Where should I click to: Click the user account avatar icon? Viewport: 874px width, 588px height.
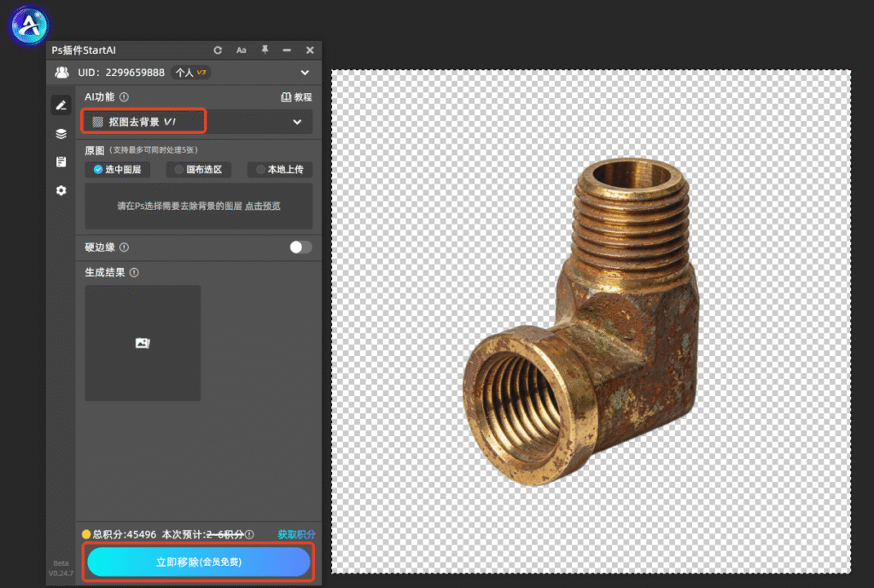pyautogui.click(x=61, y=73)
